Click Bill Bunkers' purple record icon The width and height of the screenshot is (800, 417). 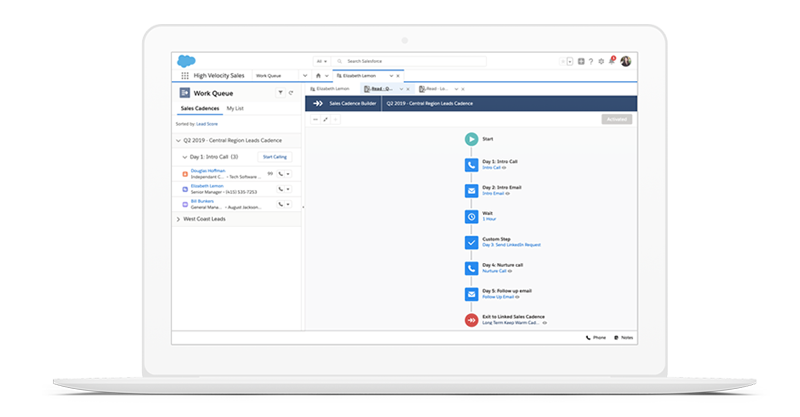tap(185, 204)
